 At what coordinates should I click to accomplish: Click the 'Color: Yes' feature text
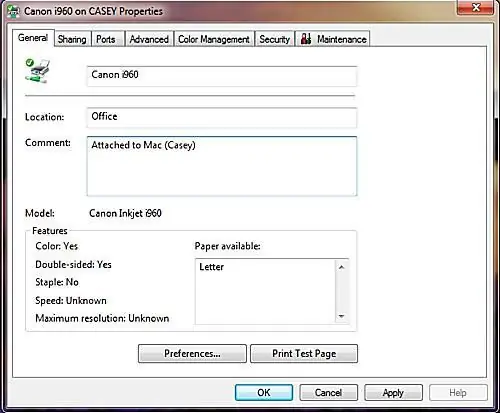click(x=57, y=246)
